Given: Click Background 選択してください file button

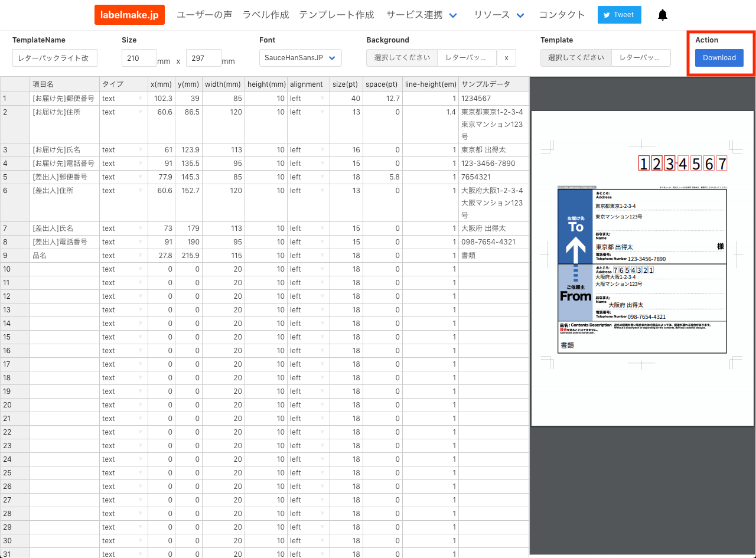Looking at the screenshot, I should [x=402, y=58].
